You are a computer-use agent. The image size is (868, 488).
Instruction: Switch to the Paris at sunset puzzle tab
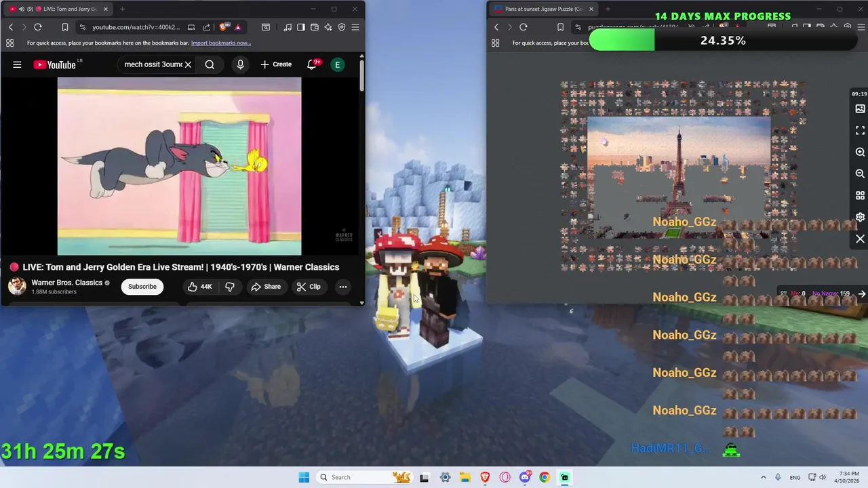click(x=542, y=9)
